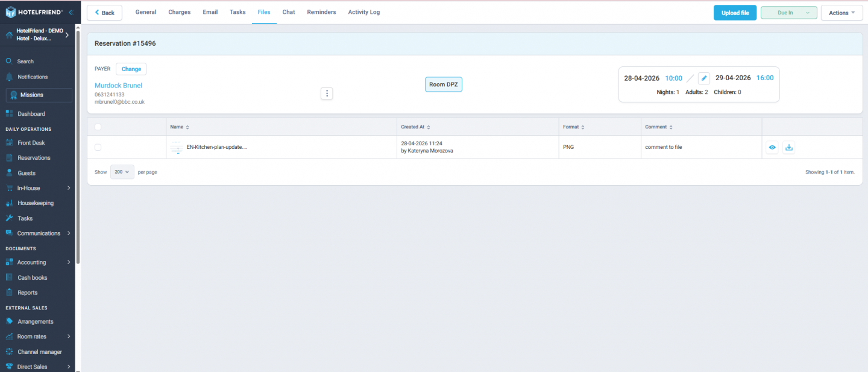Image resolution: width=868 pixels, height=372 pixels.
Task: Tick the select-all checkbox in table header
Action: (x=98, y=127)
